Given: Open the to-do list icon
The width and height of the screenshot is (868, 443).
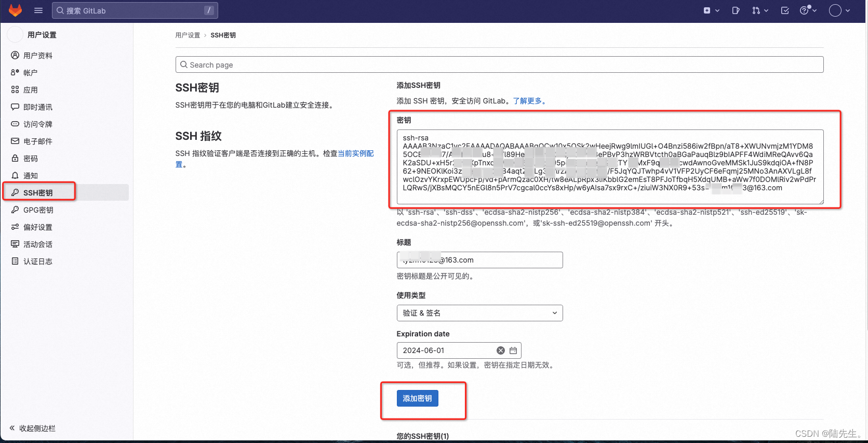Looking at the screenshot, I should pyautogui.click(x=785, y=10).
